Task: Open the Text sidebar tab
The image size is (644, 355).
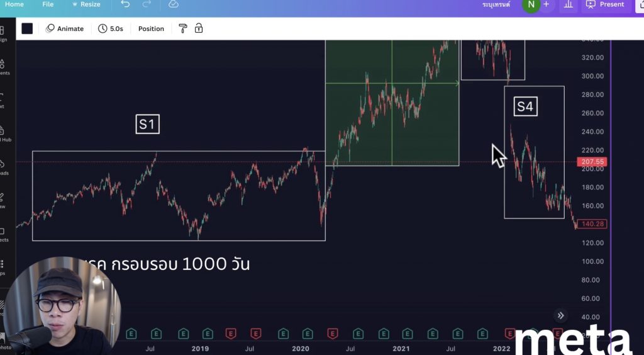Action: [x=2, y=101]
